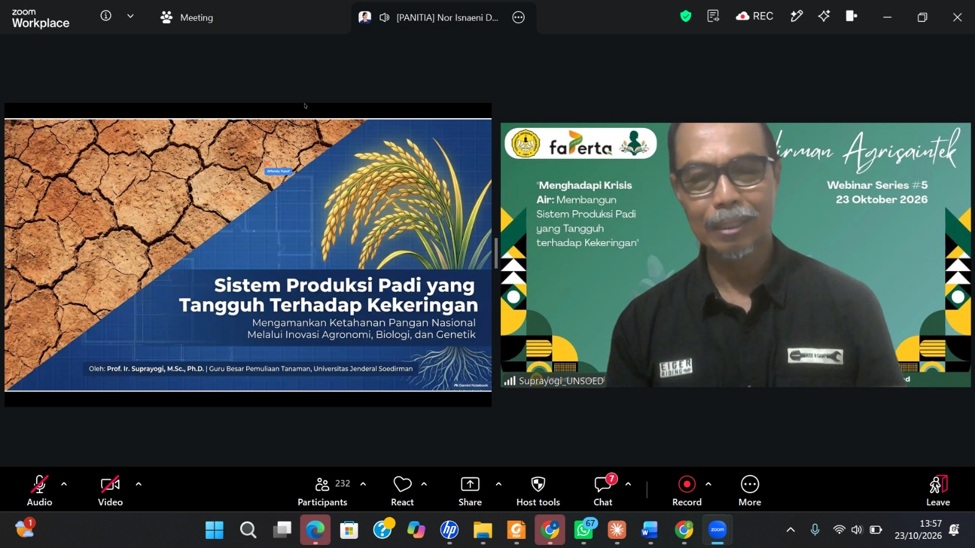The image size is (975, 548).
Task: Open the weather widget on taskbar
Action: 25,529
